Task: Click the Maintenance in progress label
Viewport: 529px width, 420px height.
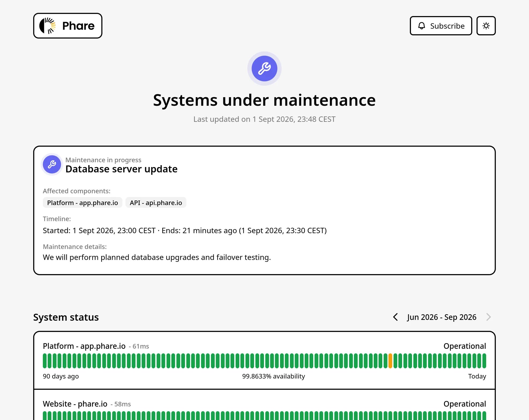Action: click(x=103, y=160)
